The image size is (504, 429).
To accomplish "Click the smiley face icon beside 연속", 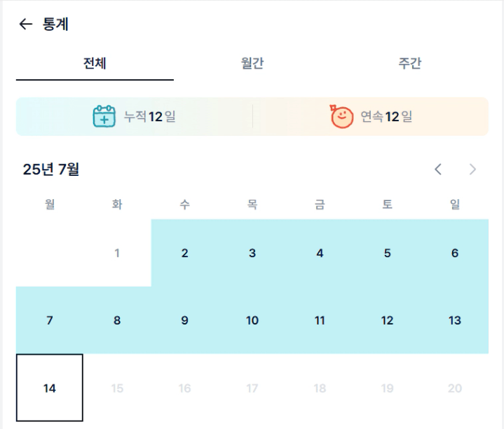I will pyautogui.click(x=341, y=116).
